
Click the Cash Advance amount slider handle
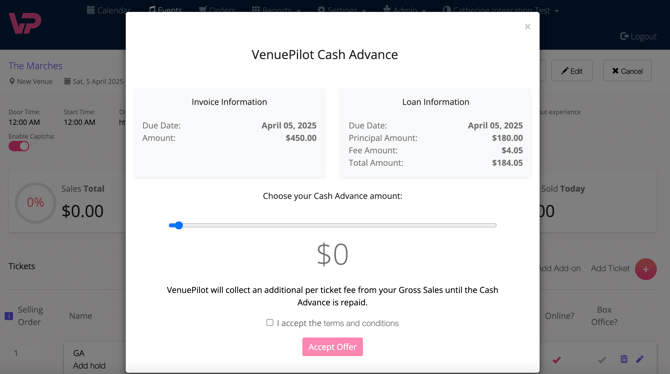point(179,225)
